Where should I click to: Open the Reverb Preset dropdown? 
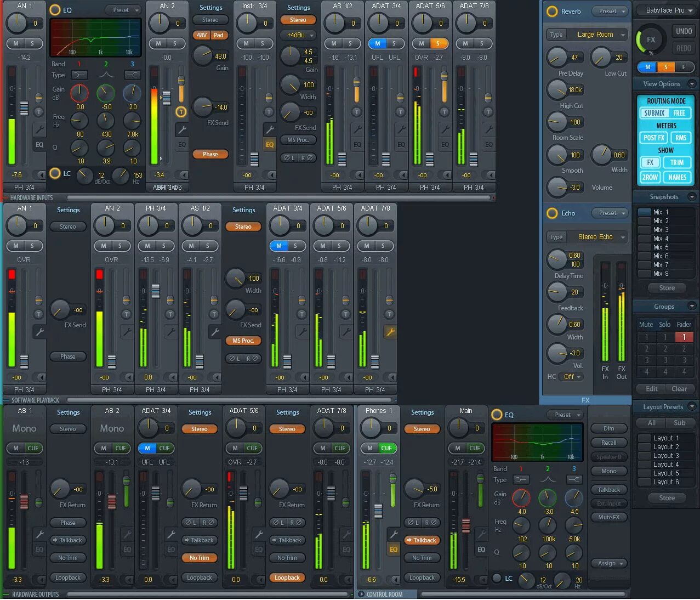pos(611,11)
